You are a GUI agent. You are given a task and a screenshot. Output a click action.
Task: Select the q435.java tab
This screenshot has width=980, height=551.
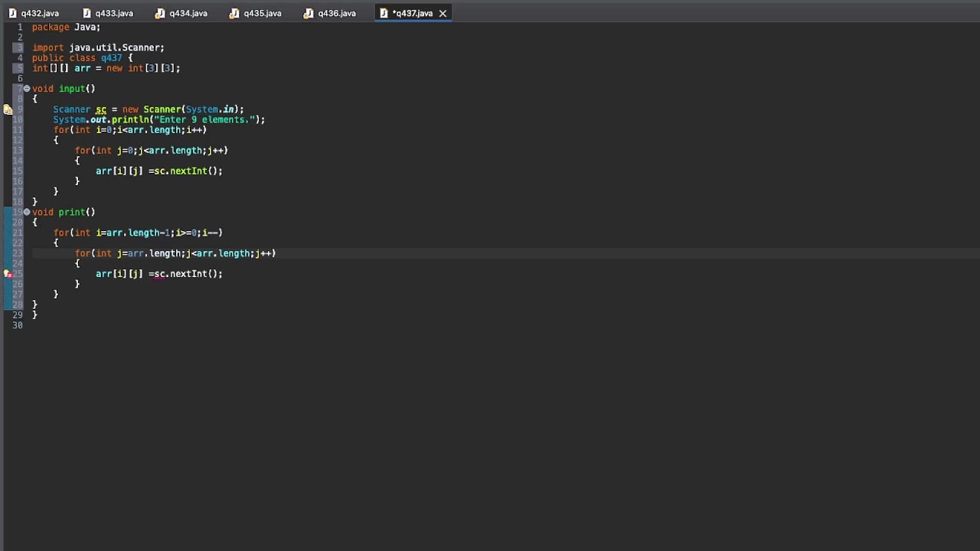coord(256,13)
